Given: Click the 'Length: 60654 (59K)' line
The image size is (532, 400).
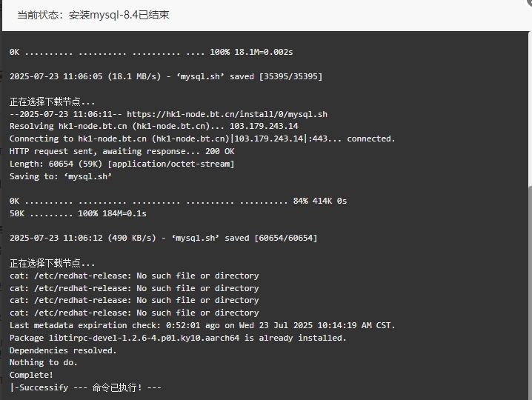Looking at the screenshot, I should click(122, 164).
